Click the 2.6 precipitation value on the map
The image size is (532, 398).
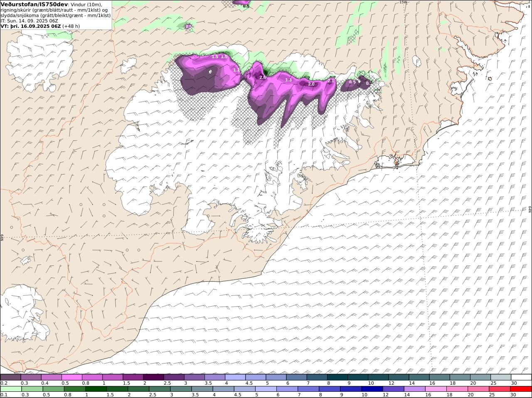(x=263, y=77)
